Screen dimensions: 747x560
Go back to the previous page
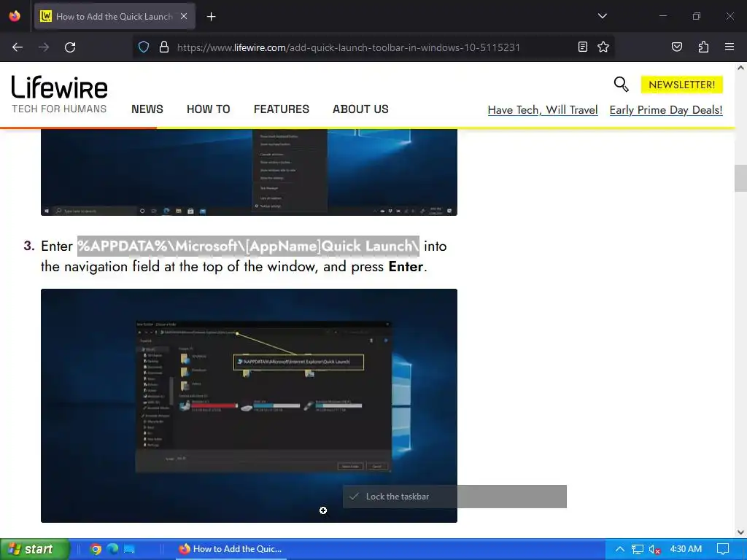point(18,47)
